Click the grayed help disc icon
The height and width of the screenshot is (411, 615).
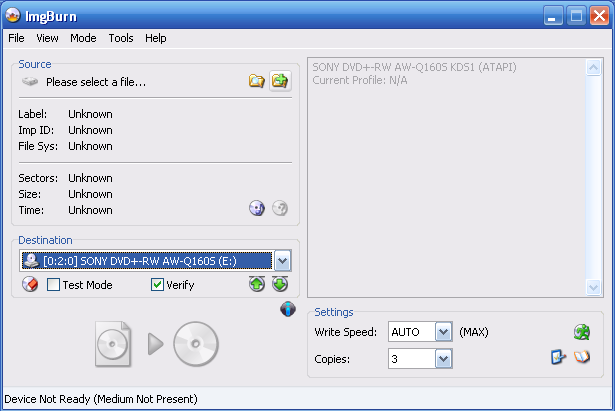click(280, 208)
